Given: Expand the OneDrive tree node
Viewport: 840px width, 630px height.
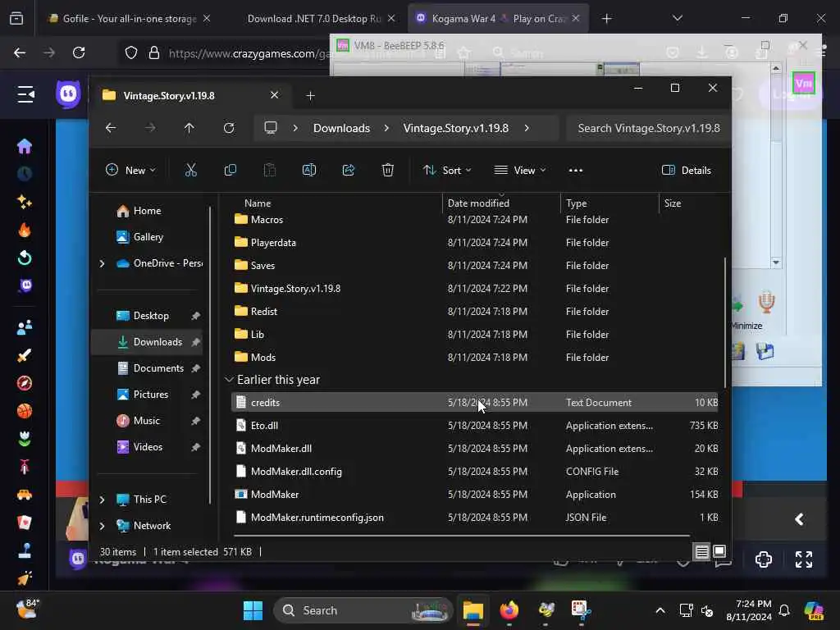Looking at the screenshot, I should coord(102,263).
